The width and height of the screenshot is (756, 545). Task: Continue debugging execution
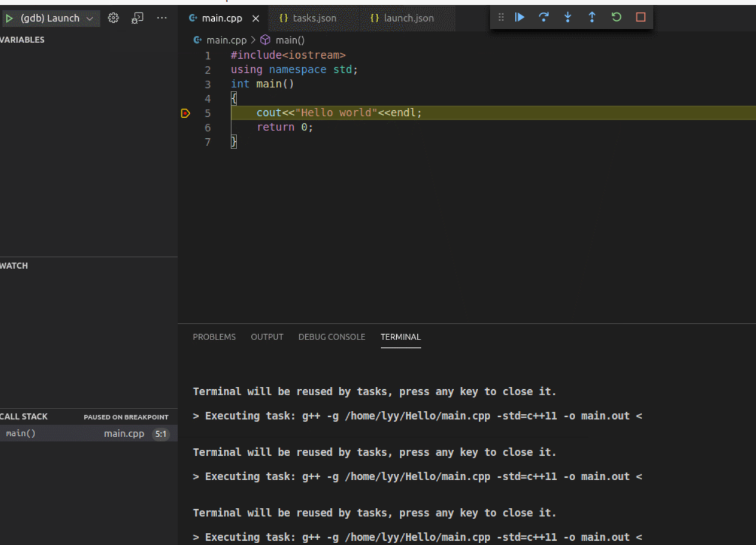pos(520,18)
